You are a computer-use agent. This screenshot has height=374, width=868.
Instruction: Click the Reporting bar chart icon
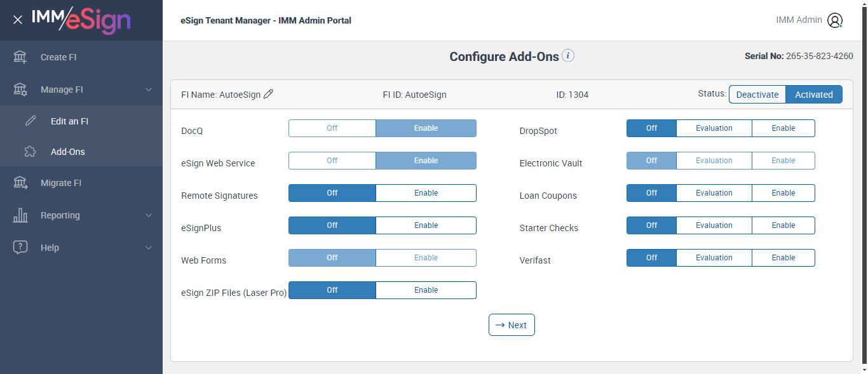coord(20,215)
